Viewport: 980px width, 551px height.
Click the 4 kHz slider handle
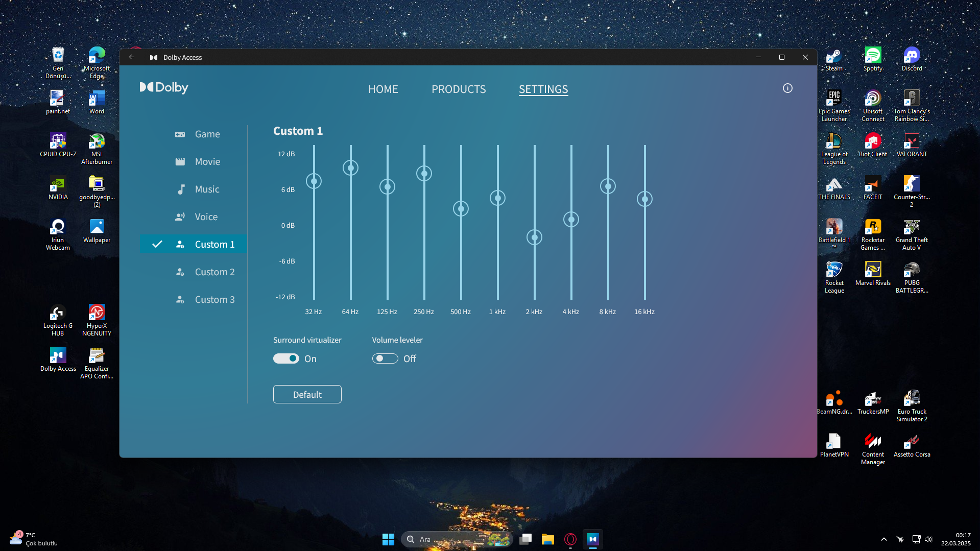pyautogui.click(x=571, y=220)
